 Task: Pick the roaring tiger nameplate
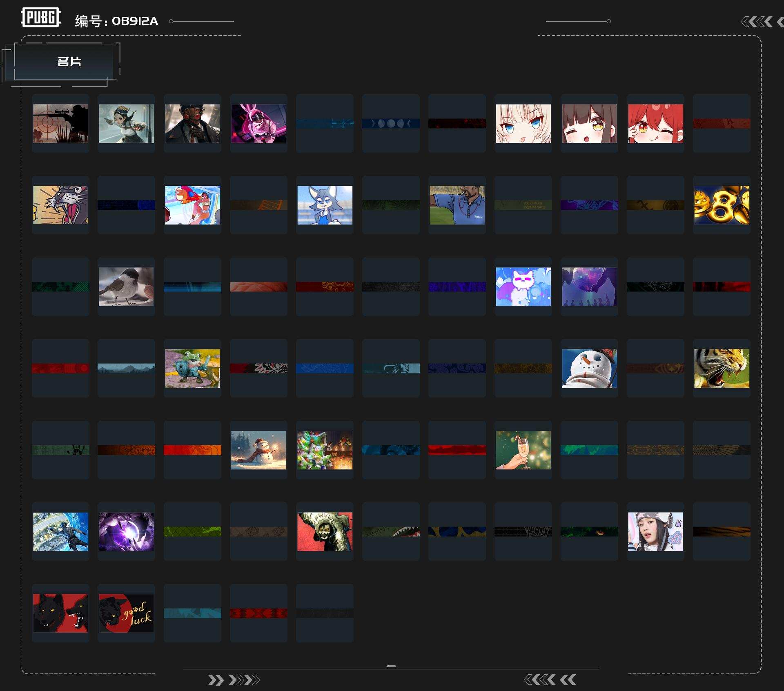[722, 368]
